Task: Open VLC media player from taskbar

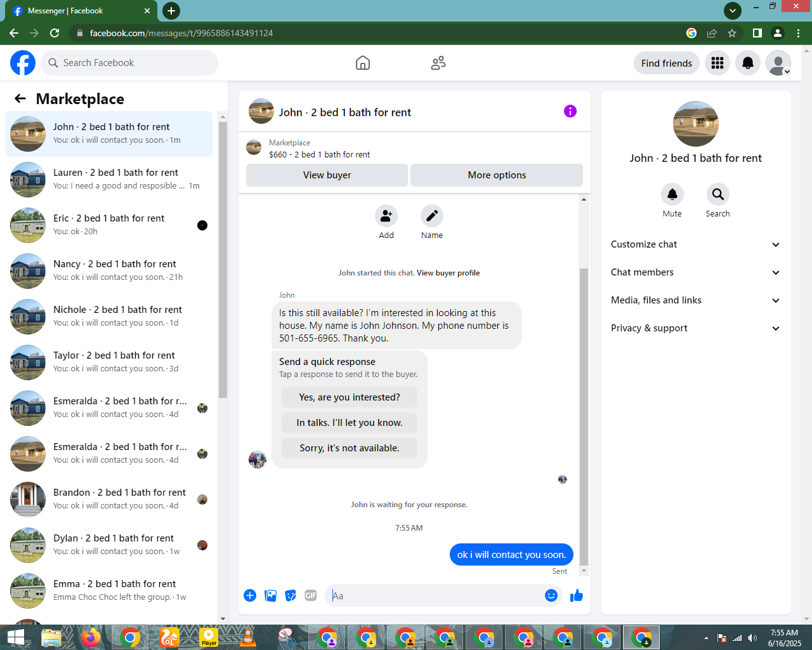Action: click(248, 637)
